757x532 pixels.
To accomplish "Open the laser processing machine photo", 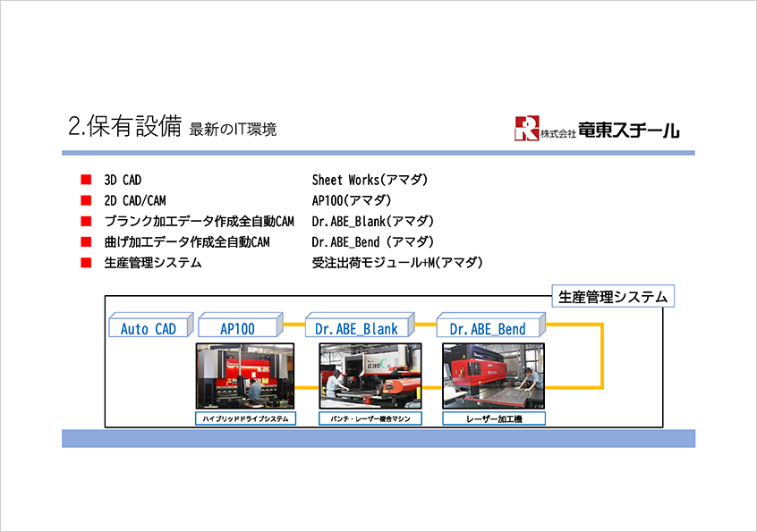I will (493, 376).
